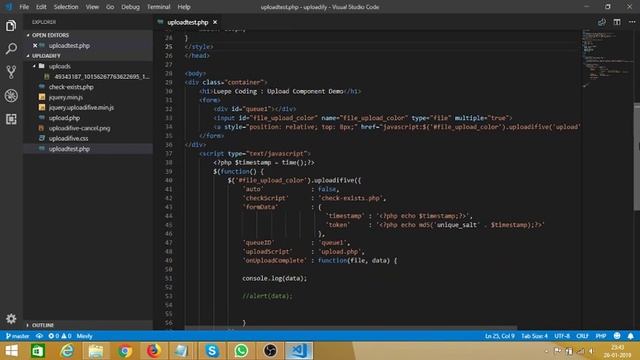Screen dimensions: 640x360
Task: Click the synchronize changes status icon
Action: tap(39, 336)
